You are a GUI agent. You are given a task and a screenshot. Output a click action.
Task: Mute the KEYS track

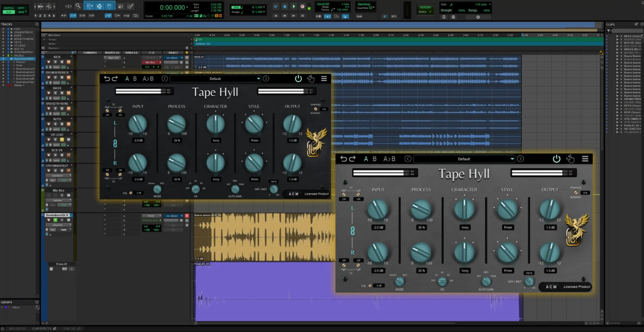point(68,124)
